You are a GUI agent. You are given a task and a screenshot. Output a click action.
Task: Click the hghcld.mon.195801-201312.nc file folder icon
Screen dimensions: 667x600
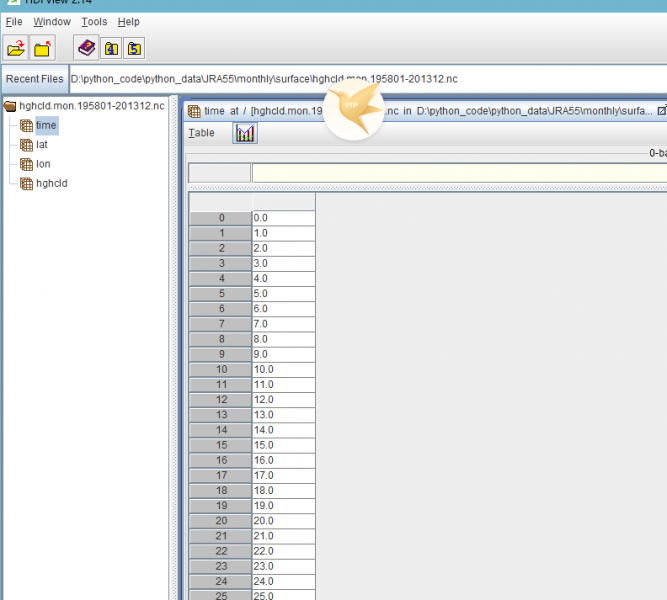click(11, 106)
